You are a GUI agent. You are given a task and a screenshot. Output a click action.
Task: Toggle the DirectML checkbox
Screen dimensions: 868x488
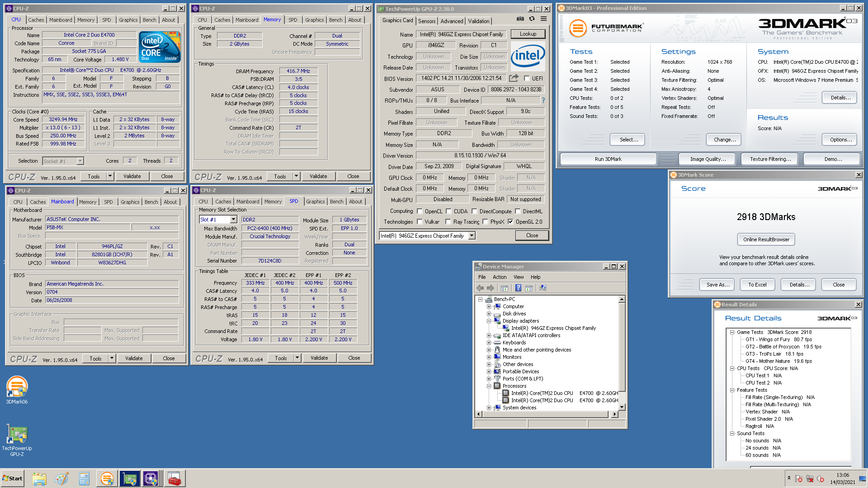[518, 211]
